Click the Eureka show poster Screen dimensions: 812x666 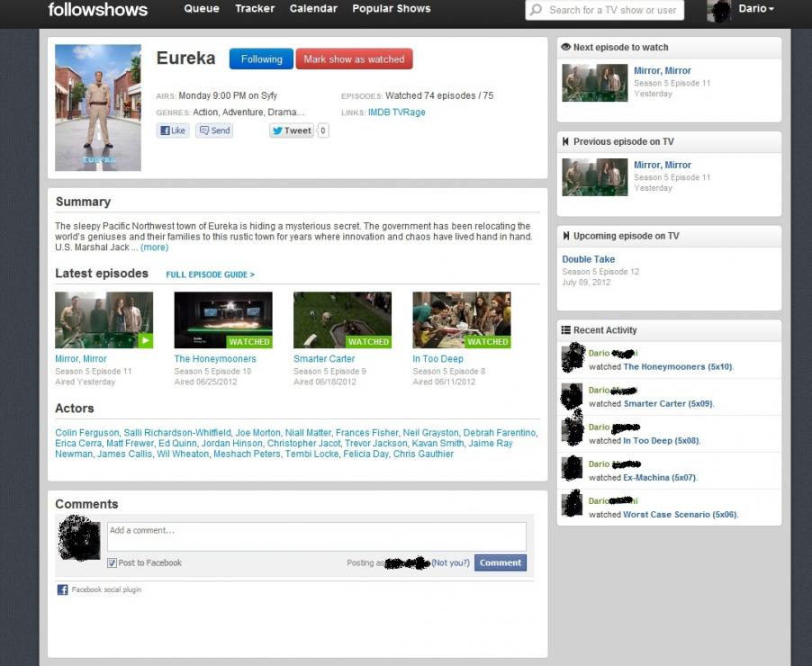[x=98, y=108]
